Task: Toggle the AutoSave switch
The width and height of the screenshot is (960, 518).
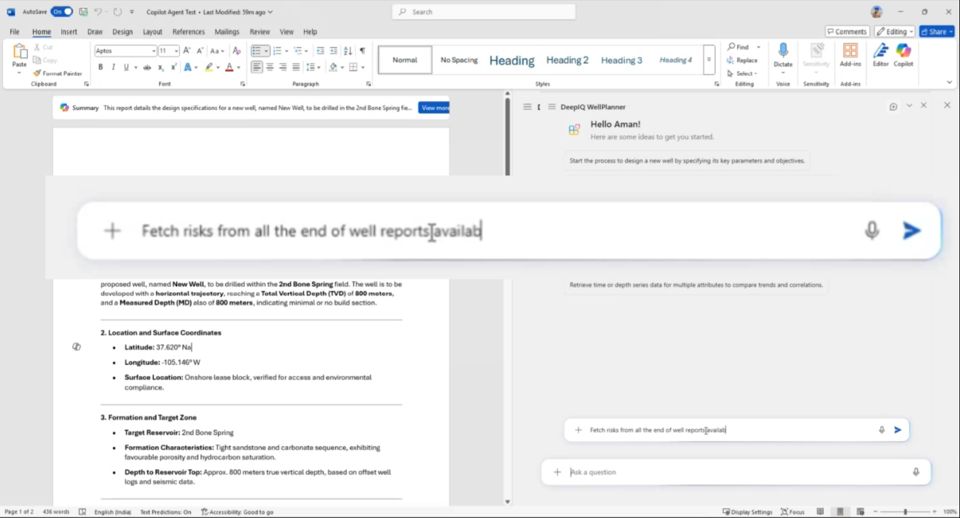Action: point(61,12)
